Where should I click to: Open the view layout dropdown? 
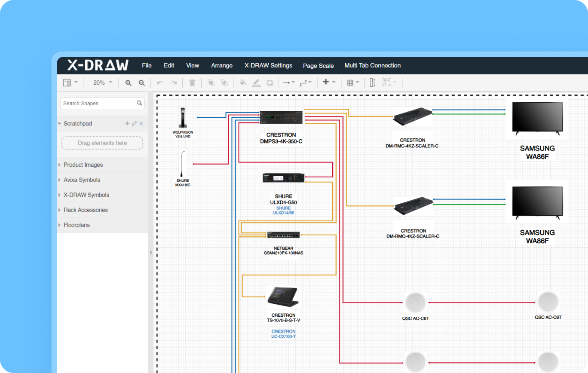(x=70, y=83)
